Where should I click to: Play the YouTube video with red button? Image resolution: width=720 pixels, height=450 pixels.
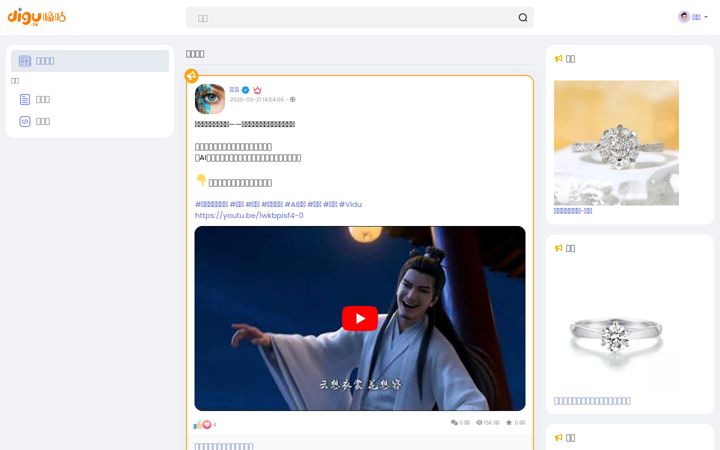360,318
